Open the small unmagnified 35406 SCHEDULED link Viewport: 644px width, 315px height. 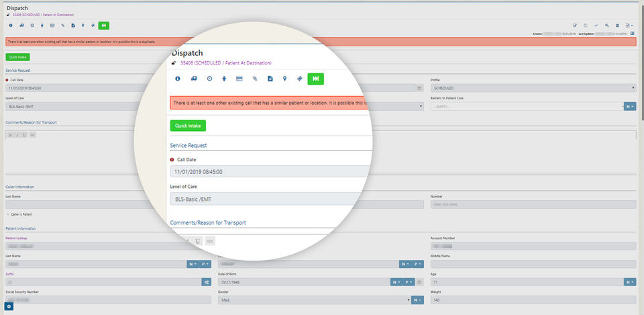click(43, 15)
